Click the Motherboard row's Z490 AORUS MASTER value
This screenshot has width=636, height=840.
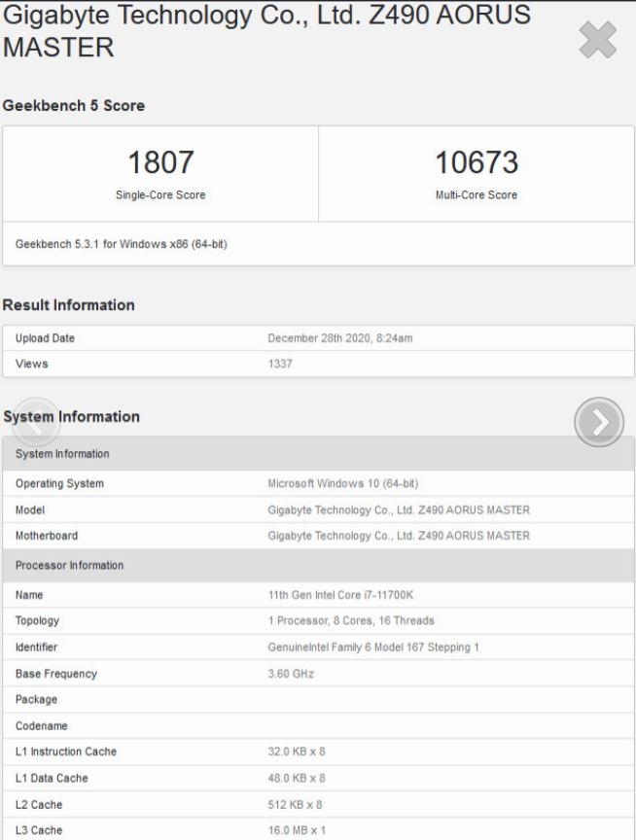coord(399,536)
